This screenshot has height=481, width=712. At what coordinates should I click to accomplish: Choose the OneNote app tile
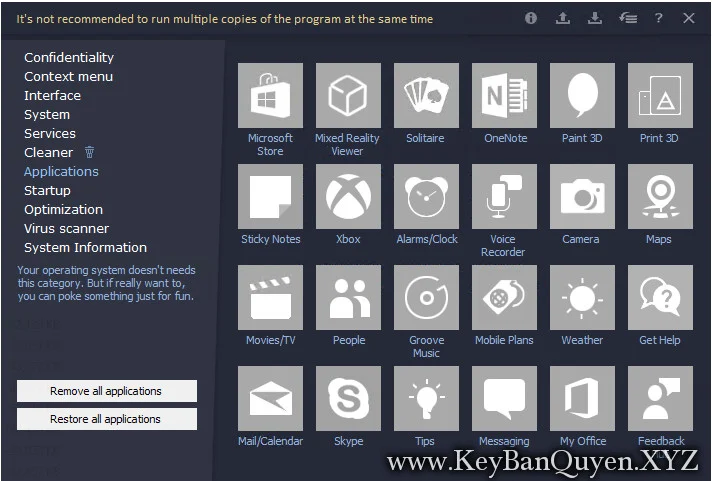point(504,95)
